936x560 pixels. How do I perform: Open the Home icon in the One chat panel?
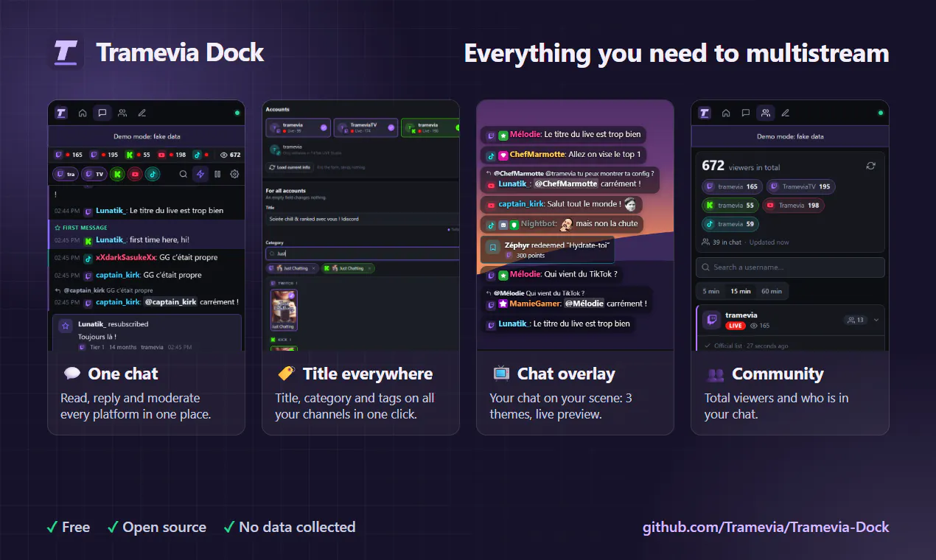click(83, 113)
